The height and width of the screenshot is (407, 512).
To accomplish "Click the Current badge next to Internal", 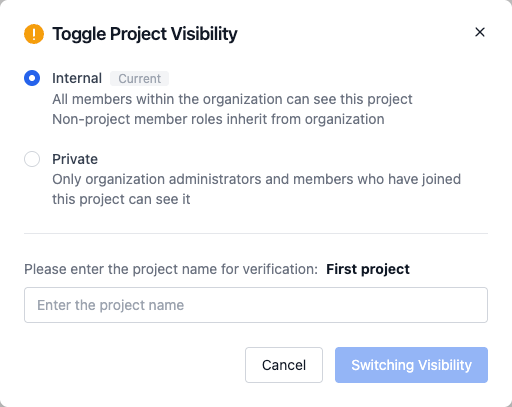I will 139,79.
